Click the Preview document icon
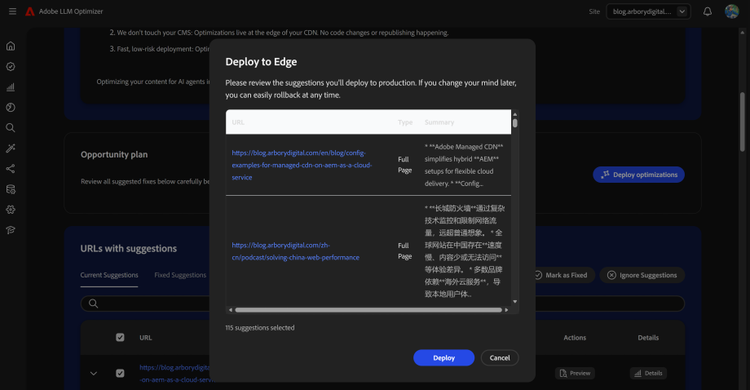The height and width of the screenshot is (390, 750). coord(563,373)
